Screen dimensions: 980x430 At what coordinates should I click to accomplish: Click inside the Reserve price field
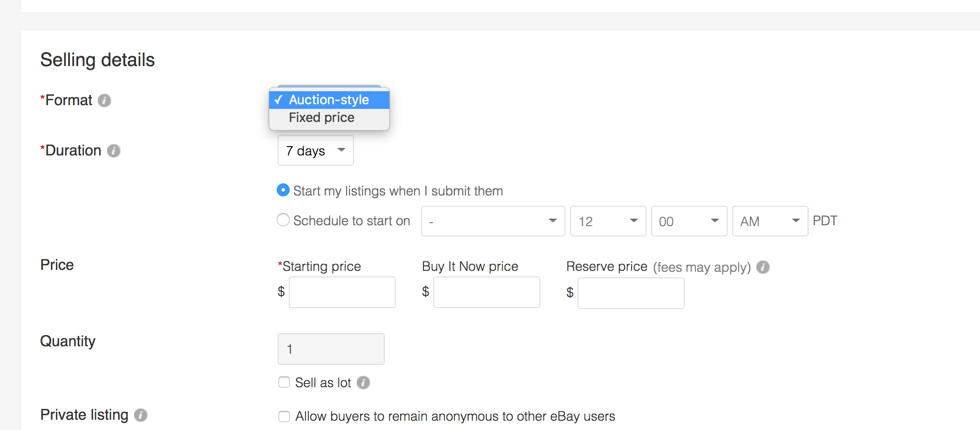630,293
